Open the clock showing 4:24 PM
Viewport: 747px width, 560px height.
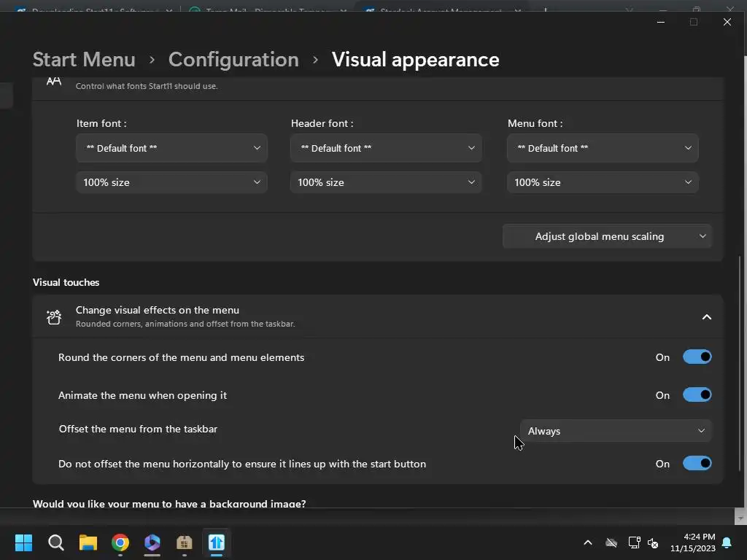pyautogui.click(x=693, y=542)
